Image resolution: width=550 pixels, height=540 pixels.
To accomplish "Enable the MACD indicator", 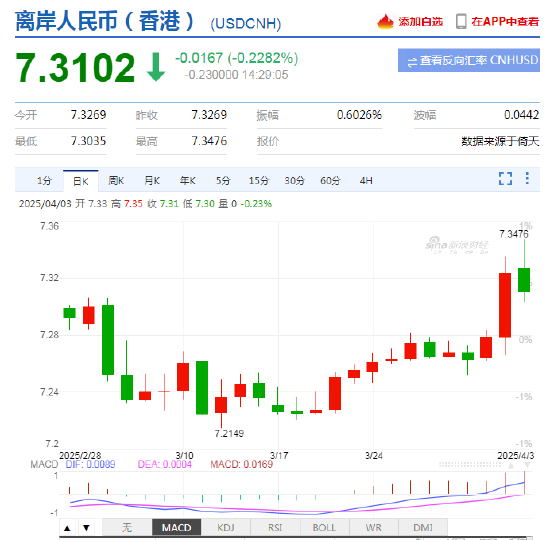I will [176, 528].
